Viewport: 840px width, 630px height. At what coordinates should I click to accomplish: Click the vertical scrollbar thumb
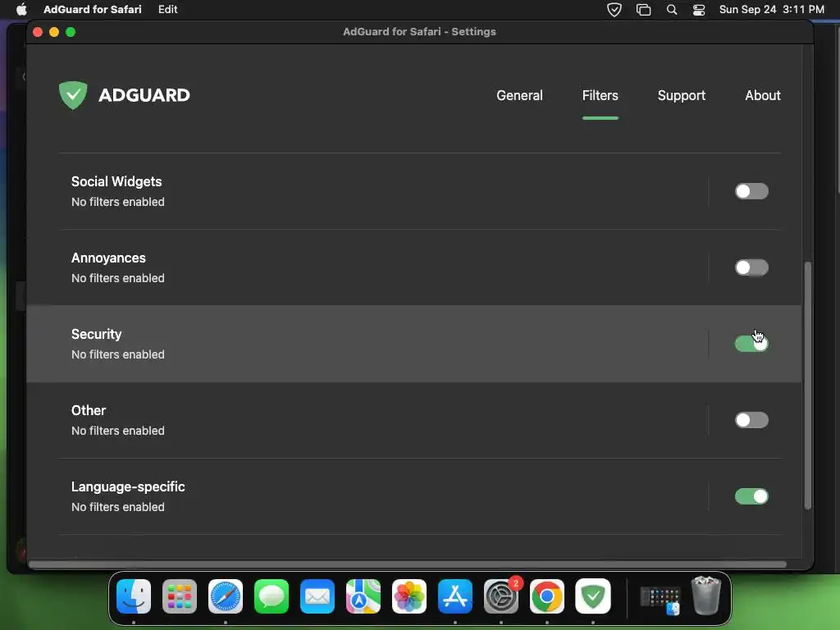(x=808, y=386)
